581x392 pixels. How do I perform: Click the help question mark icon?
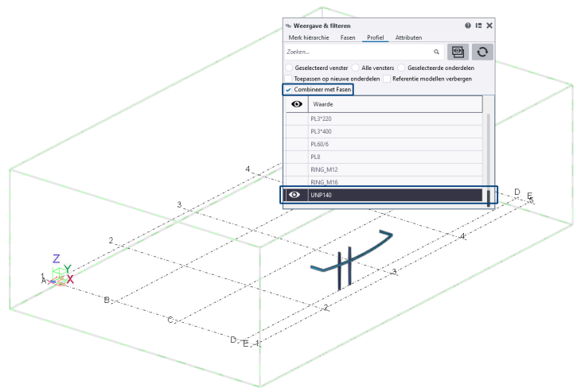coord(468,25)
